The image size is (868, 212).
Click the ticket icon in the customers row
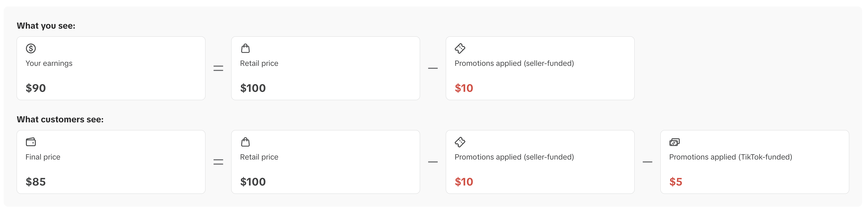[459, 142]
